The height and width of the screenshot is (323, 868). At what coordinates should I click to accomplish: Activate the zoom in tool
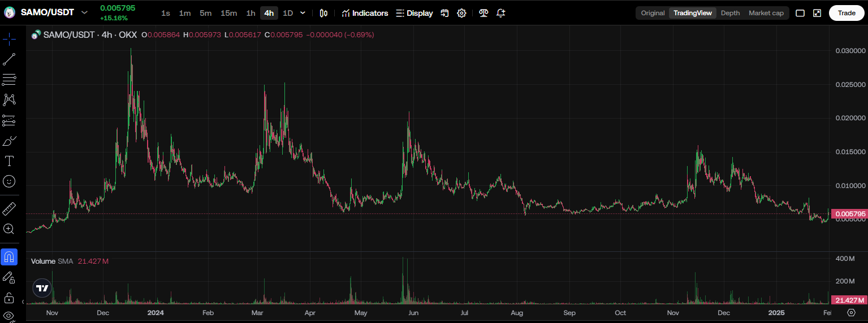pos(9,229)
